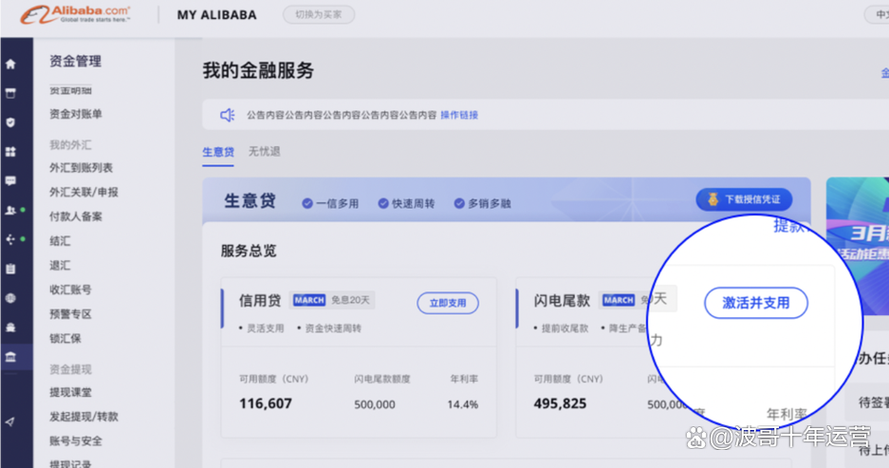Click 立即支用 on the 信用贷 card
889x468 pixels.
tap(448, 303)
